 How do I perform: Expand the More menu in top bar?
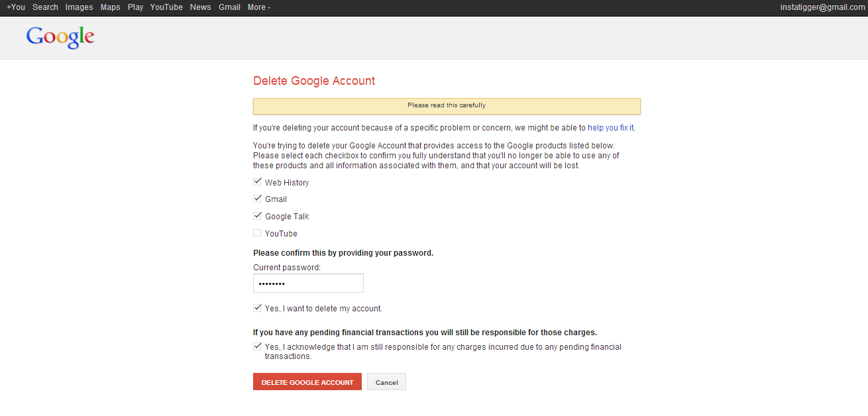point(258,7)
